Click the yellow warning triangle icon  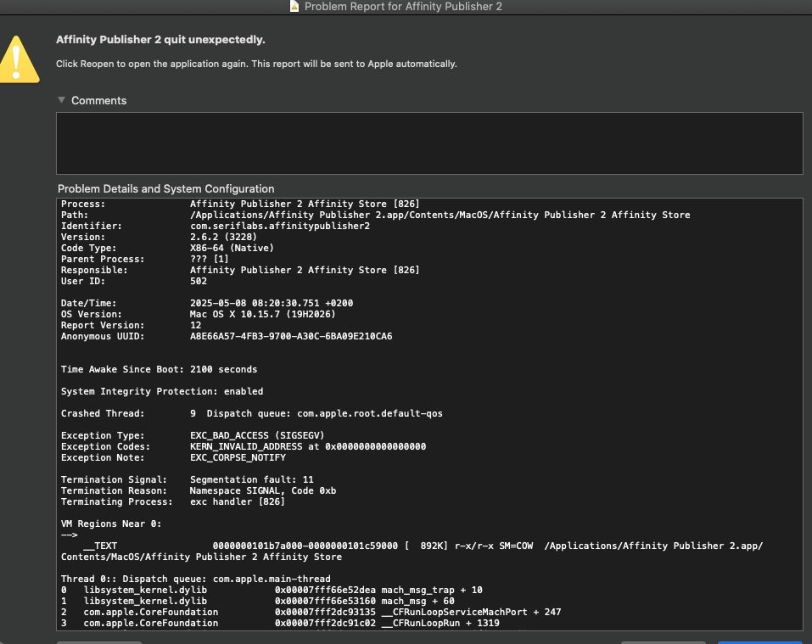pyautogui.click(x=19, y=59)
